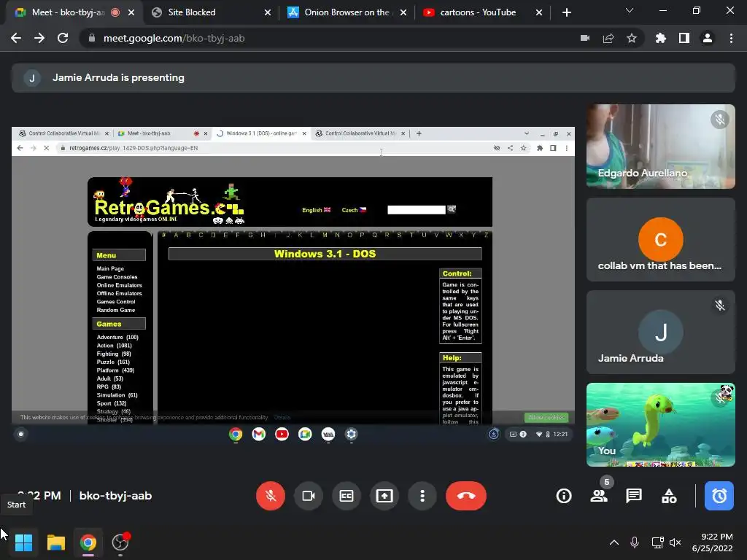This screenshot has height=560, width=747.
Task: View site information via the lock icon
Action: point(92,38)
